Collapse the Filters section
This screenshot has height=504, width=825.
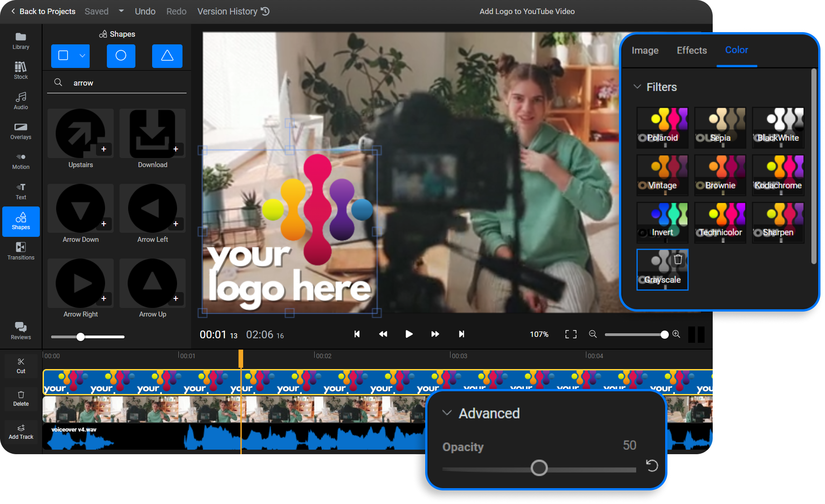coord(638,86)
